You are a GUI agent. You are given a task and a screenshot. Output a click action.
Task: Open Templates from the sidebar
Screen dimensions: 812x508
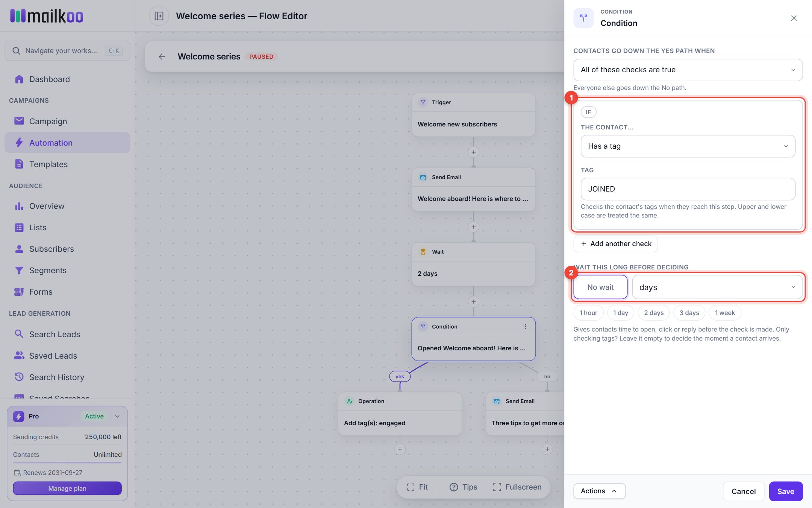point(67,164)
